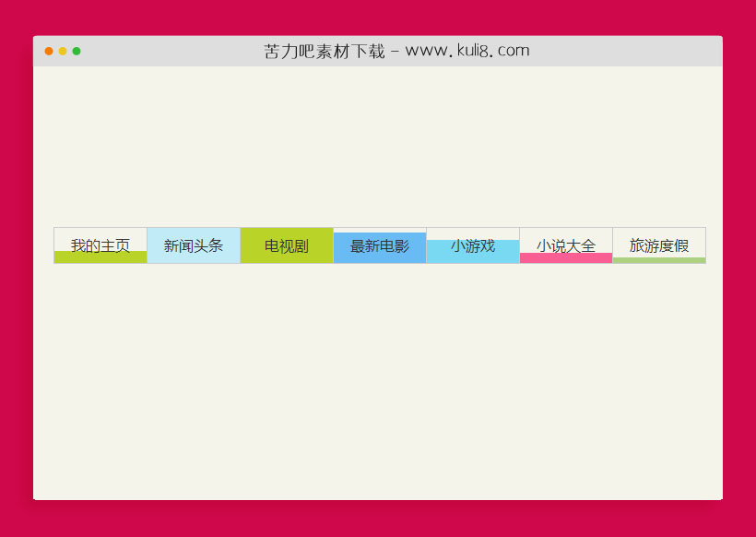Open the 我的主页 tab

point(100,245)
